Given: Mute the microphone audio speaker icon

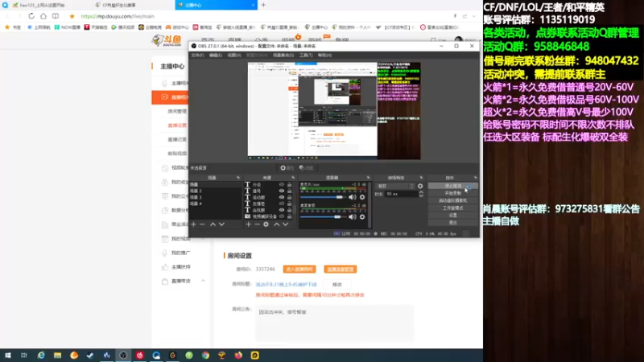Looking at the screenshot, I should point(353,197).
